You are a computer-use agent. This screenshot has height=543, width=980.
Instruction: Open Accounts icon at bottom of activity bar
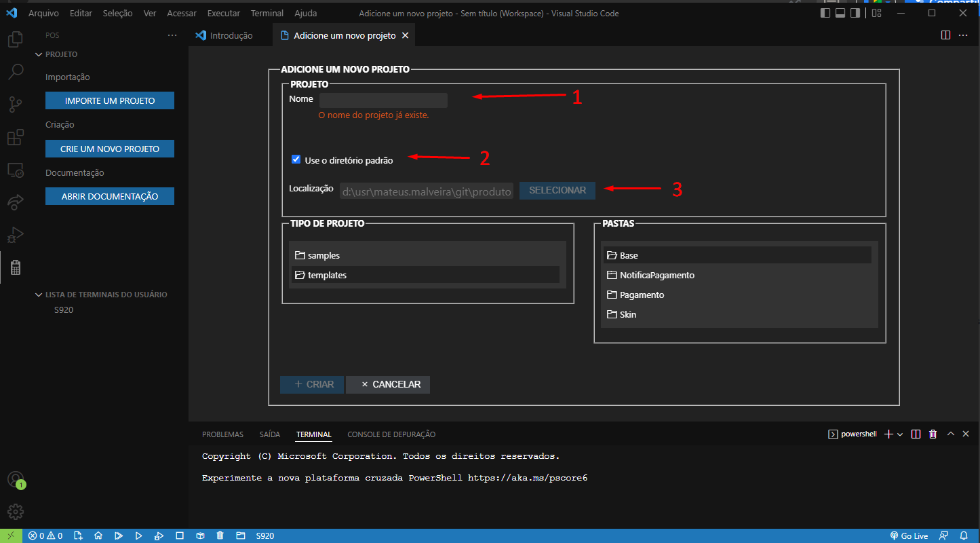[15, 479]
